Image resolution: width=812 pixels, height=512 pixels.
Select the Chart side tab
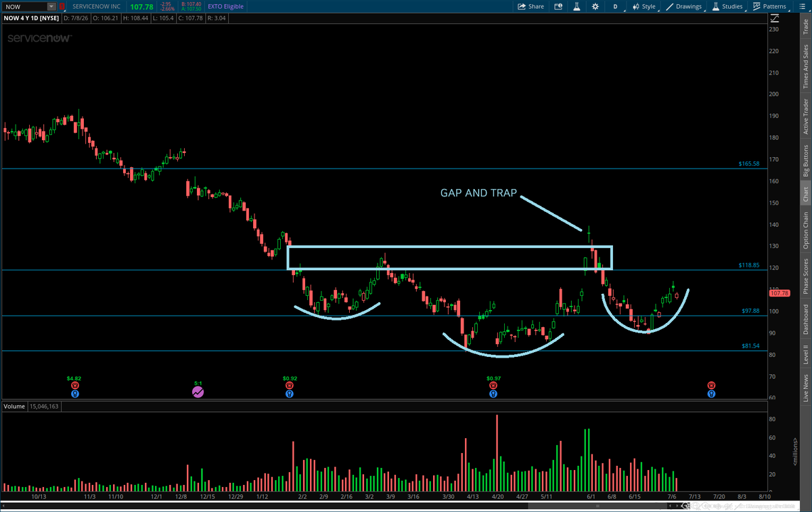[805, 194]
